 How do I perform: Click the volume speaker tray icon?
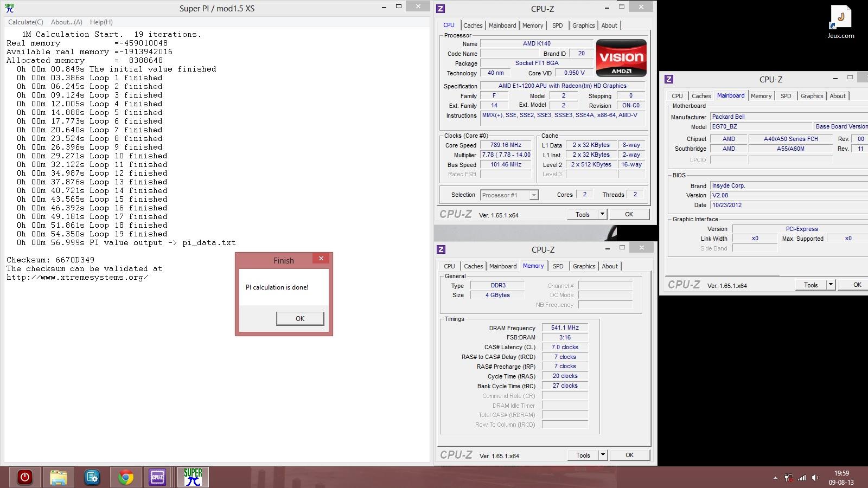[815, 478]
